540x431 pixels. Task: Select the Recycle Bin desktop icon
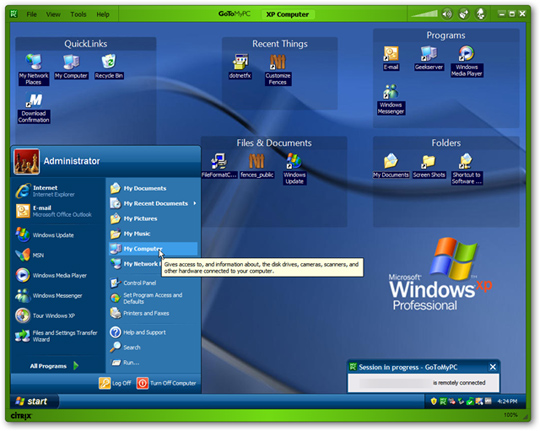(x=109, y=66)
